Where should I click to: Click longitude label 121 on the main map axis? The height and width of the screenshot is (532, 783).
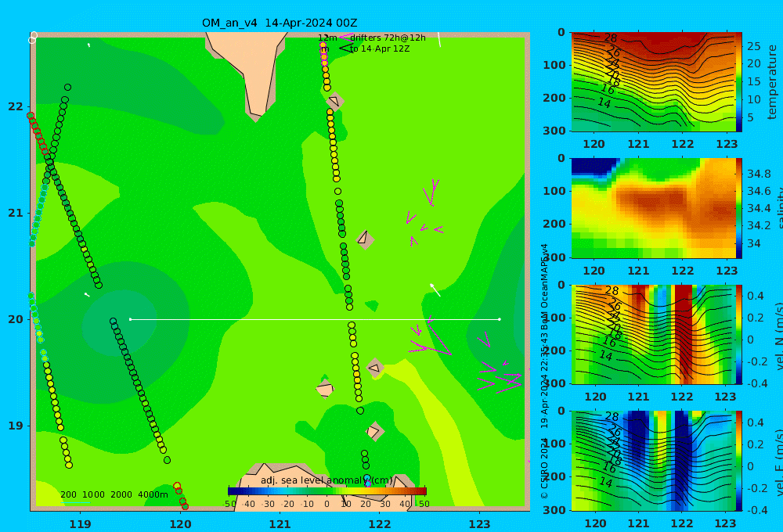point(280,524)
